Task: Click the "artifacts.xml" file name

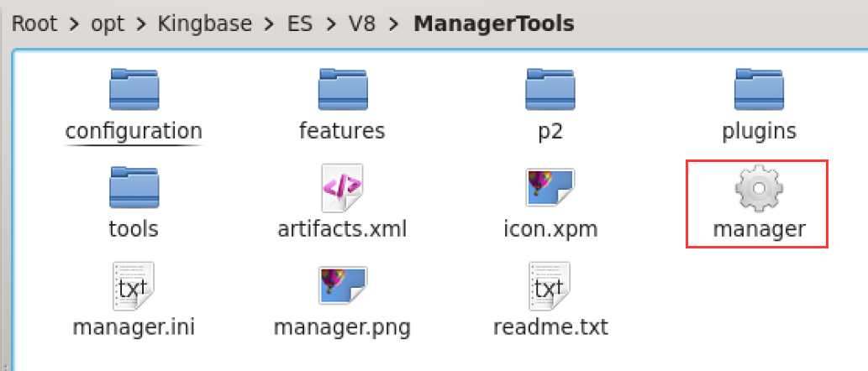Action: [342, 229]
